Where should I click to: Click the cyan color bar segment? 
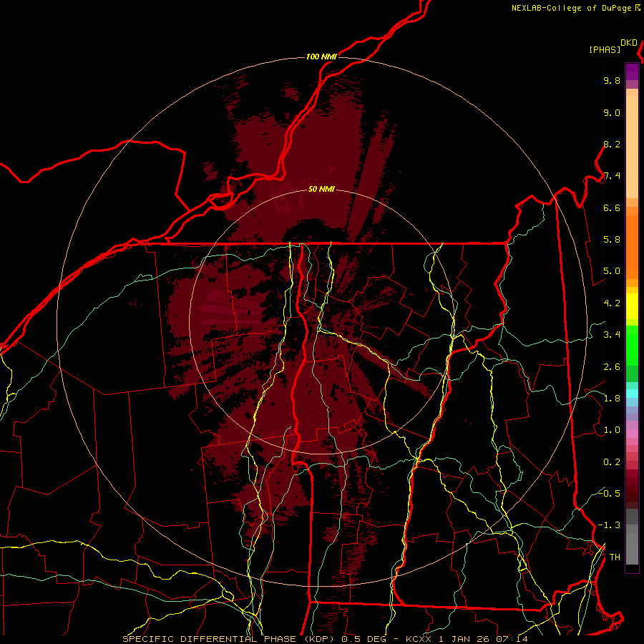tap(632, 394)
